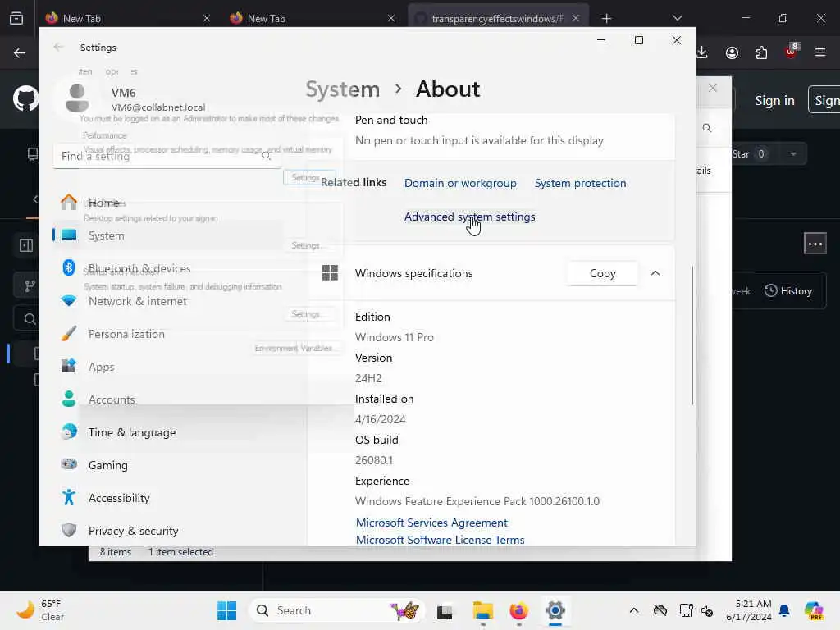Go back with Settings back arrow

click(x=58, y=47)
